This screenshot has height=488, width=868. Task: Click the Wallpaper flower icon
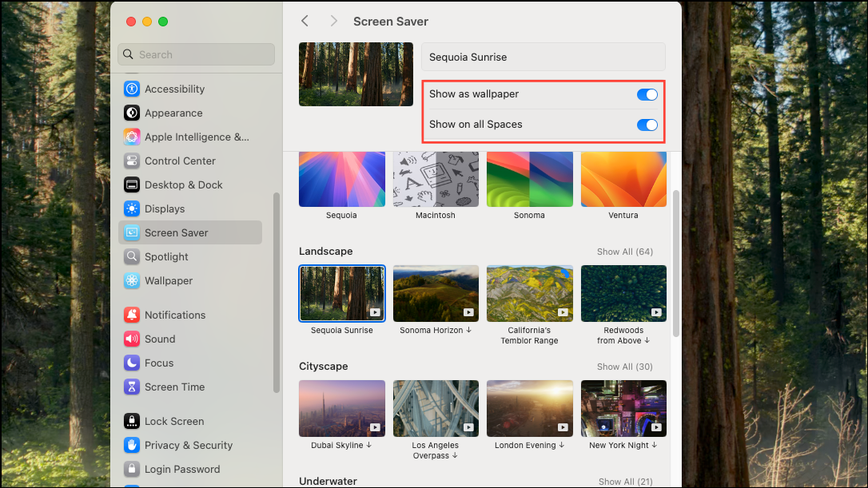coord(132,280)
